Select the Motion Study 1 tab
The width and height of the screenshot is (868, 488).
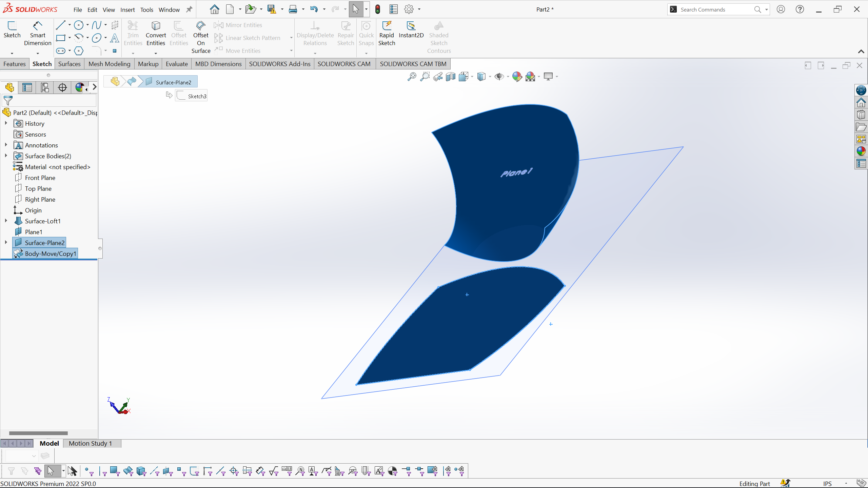point(90,443)
